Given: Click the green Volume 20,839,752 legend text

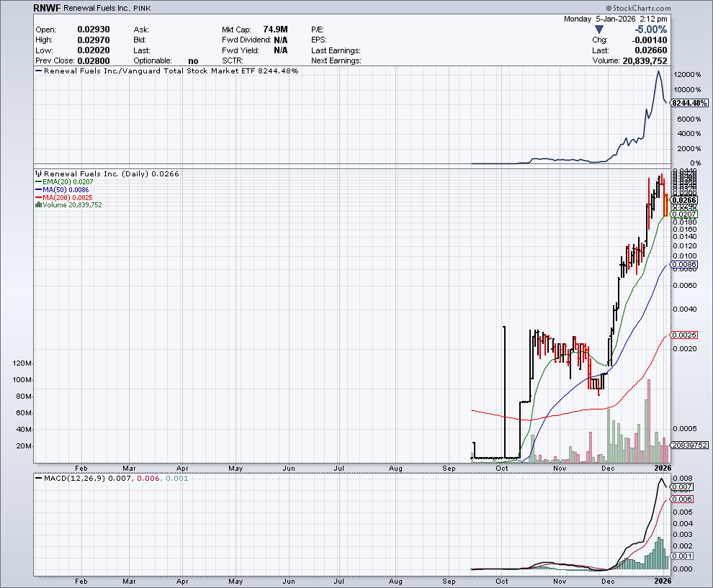Looking at the screenshot, I should [72, 205].
